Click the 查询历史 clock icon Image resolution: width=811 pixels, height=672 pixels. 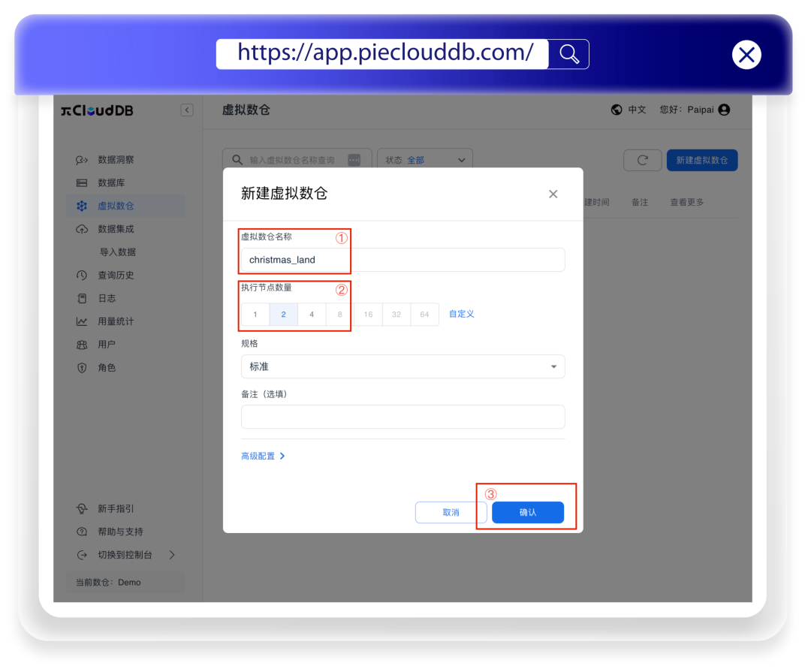point(82,276)
